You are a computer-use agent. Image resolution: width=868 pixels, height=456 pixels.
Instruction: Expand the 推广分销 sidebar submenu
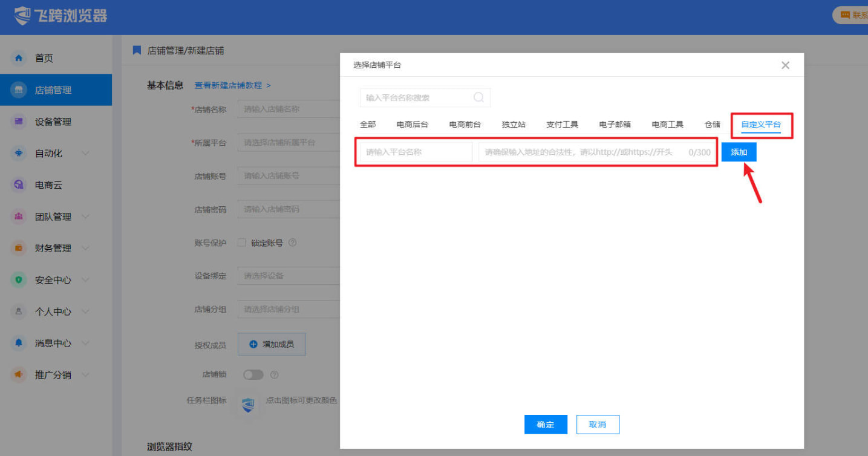[85, 375]
